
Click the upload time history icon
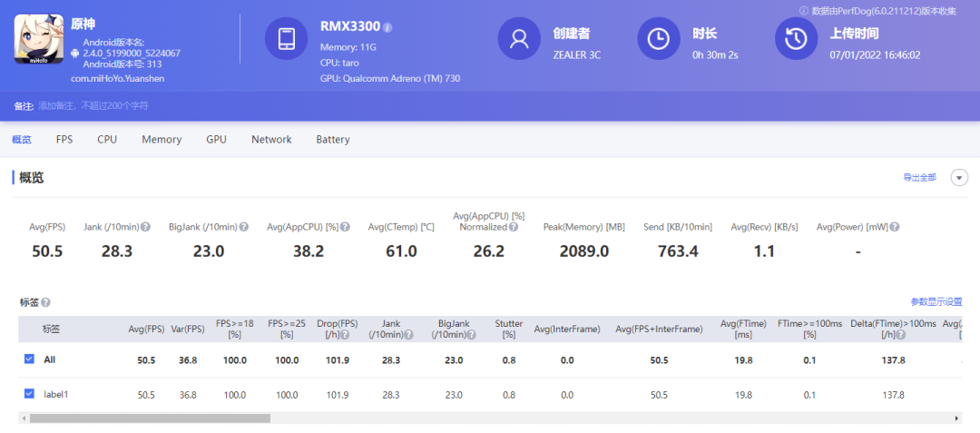[796, 39]
